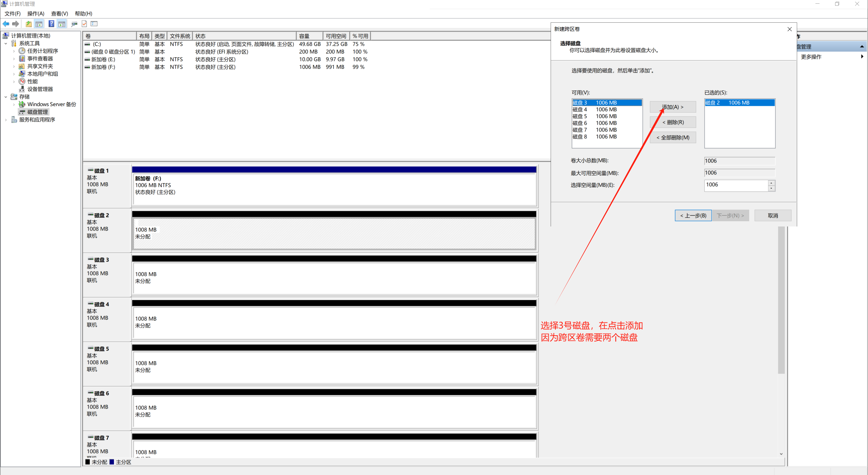The height and width of the screenshot is (475, 868).
Task: Open the 查看(V) menu
Action: (x=59, y=14)
